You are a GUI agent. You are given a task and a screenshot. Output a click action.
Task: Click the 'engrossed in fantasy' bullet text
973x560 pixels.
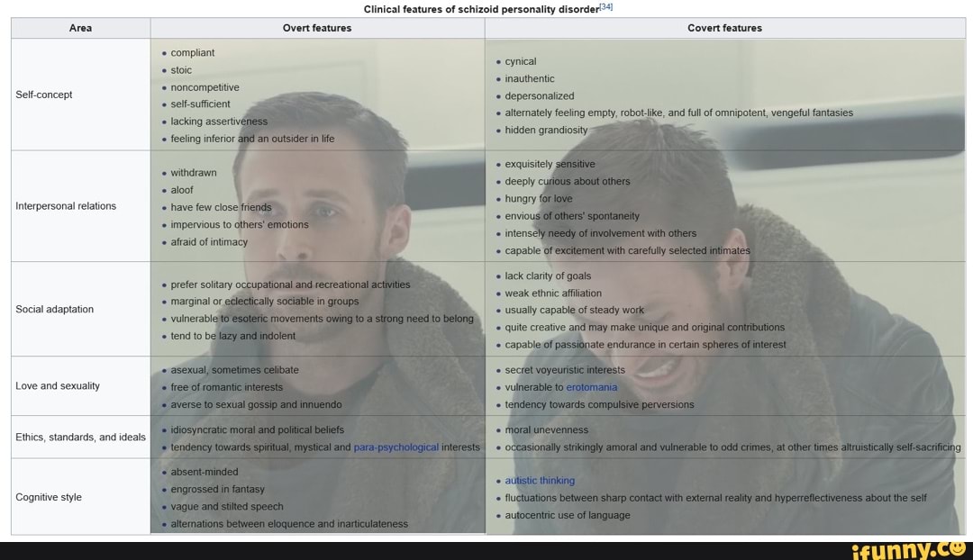(x=217, y=489)
